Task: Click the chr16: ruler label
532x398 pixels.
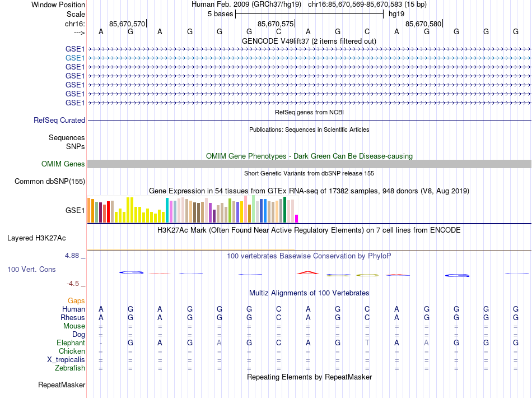Action: pyautogui.click(x=75, y=24)
